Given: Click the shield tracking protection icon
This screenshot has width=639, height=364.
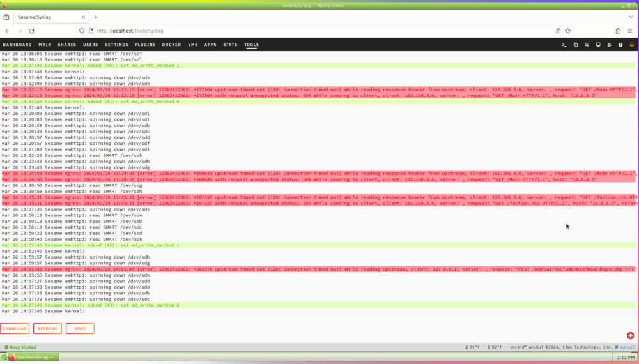Looking at the screenshot, I should point(82,31).
